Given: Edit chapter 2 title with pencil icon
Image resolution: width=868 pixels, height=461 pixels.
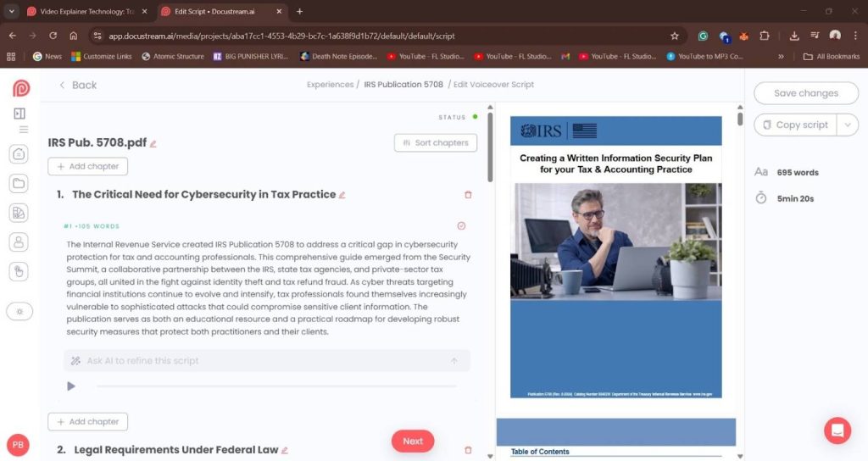Looking at the screenshot, I should click(x=285, y=451).
